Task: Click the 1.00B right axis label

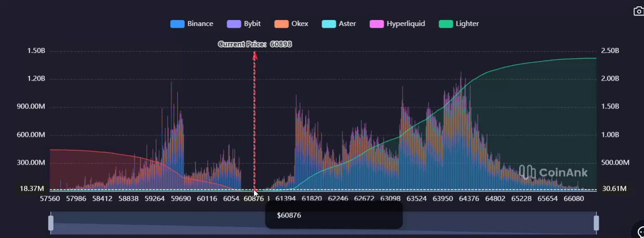Action: point(610,135)
